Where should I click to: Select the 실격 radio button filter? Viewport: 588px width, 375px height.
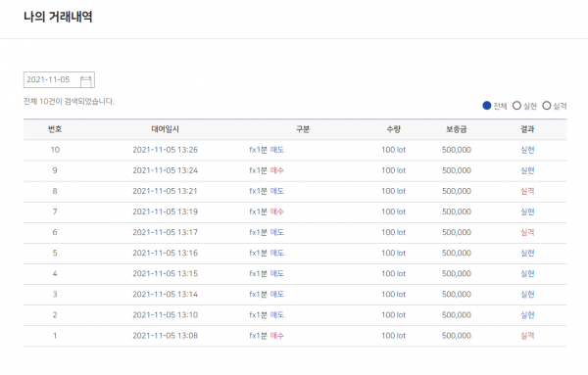[x=547, y=106]
